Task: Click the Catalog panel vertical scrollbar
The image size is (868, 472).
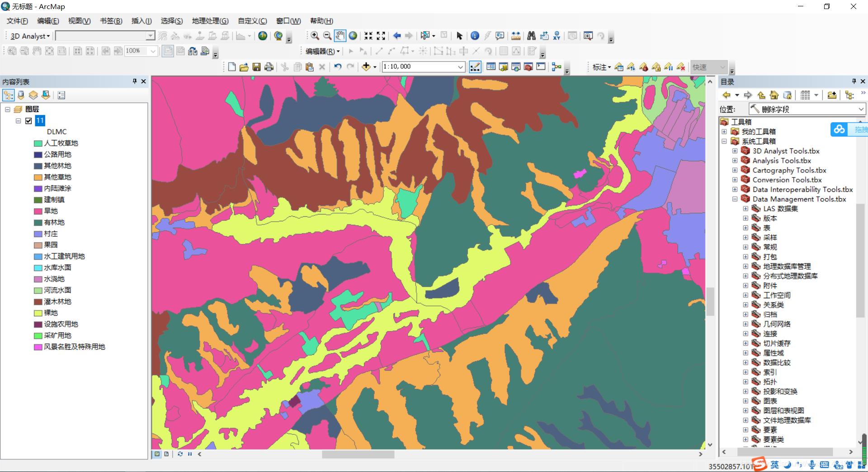Action: click(861, 260)
